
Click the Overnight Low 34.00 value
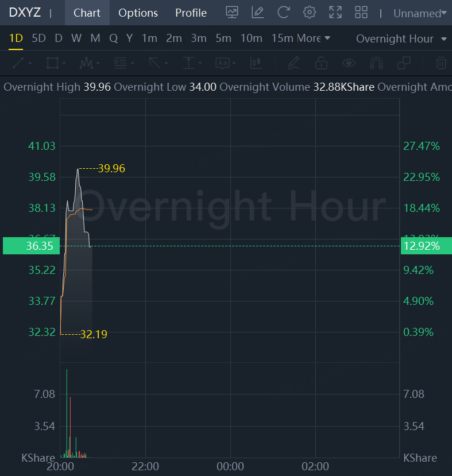pos(203,87)
